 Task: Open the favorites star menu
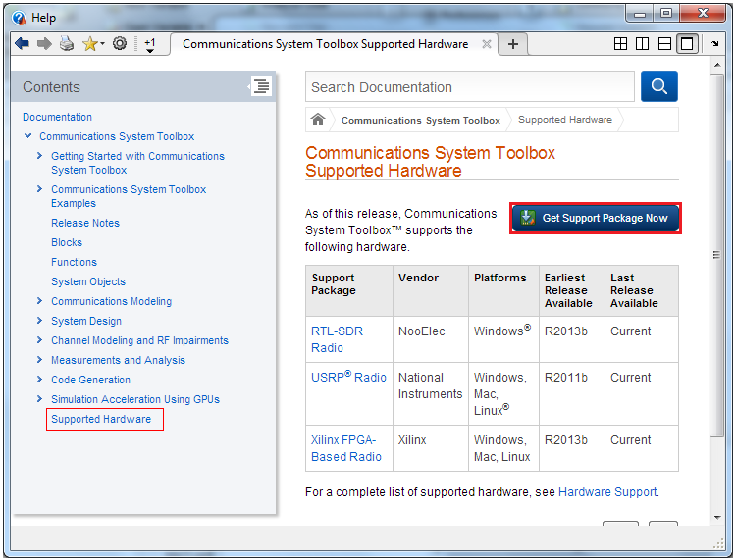(x=93, y=44)
